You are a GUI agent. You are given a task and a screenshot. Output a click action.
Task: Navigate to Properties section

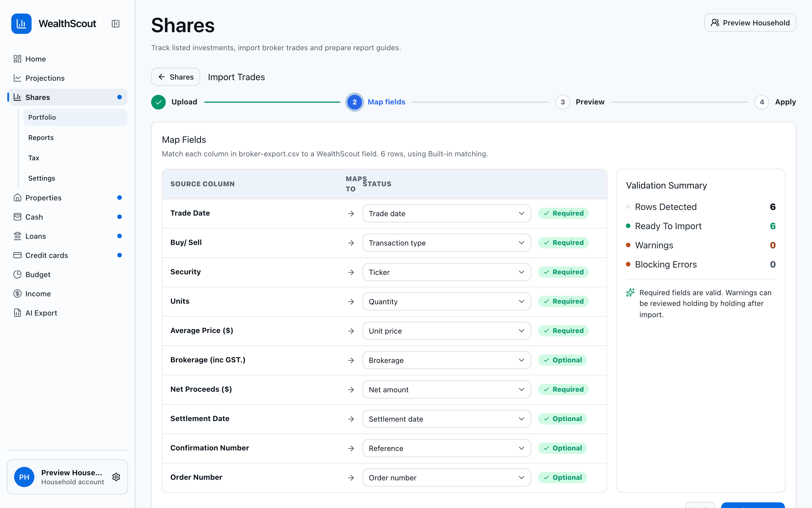67,198
